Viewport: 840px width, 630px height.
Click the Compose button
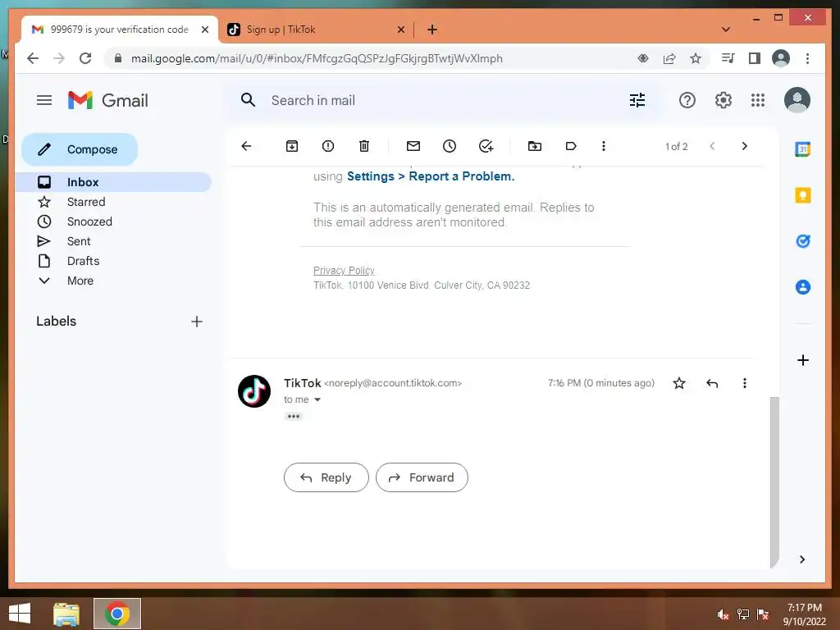click(80, 149)
